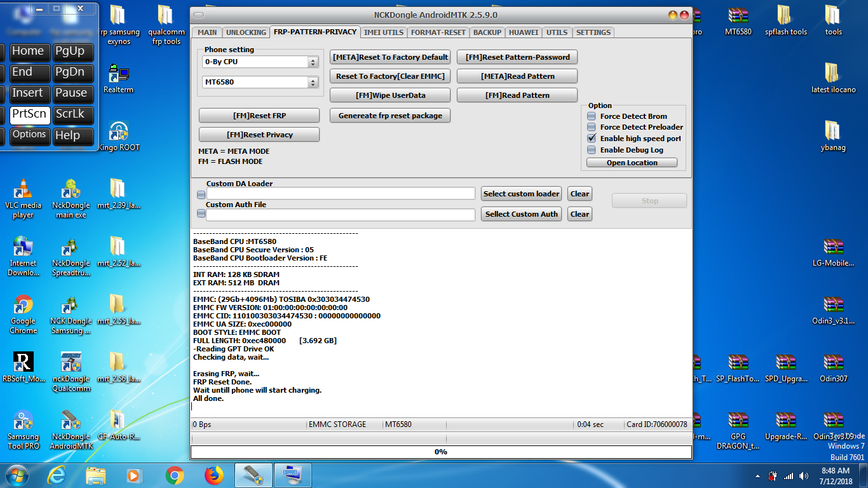Launch Firefox from the taskbar

click(214, 475)
